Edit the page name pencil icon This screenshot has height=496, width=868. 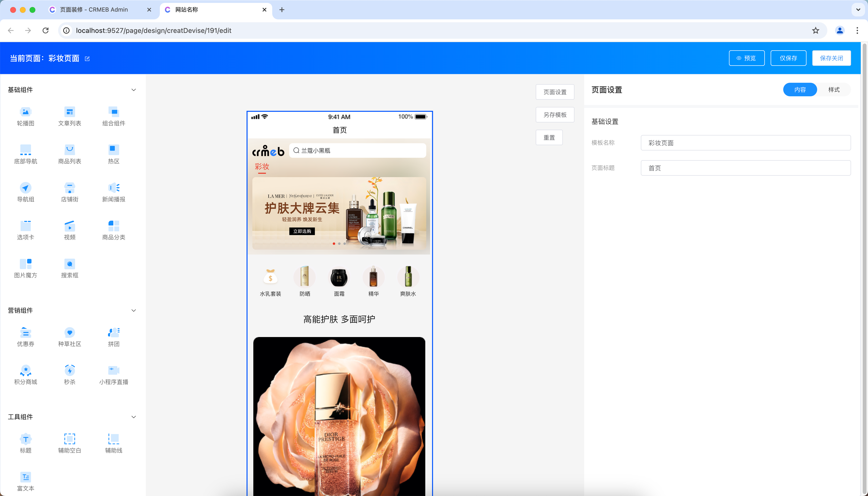[x=87, y=59]
